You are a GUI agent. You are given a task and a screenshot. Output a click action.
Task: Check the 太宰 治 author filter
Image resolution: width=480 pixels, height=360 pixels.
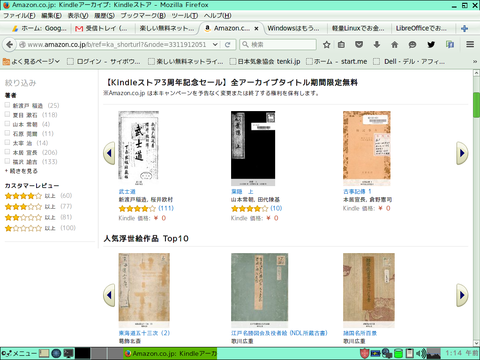[7, 143]
